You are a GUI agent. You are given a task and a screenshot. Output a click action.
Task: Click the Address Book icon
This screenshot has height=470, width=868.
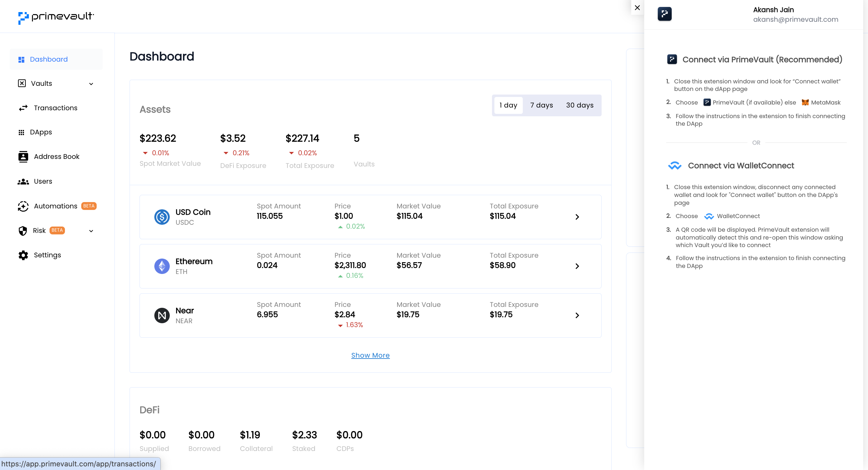(23, 157)
